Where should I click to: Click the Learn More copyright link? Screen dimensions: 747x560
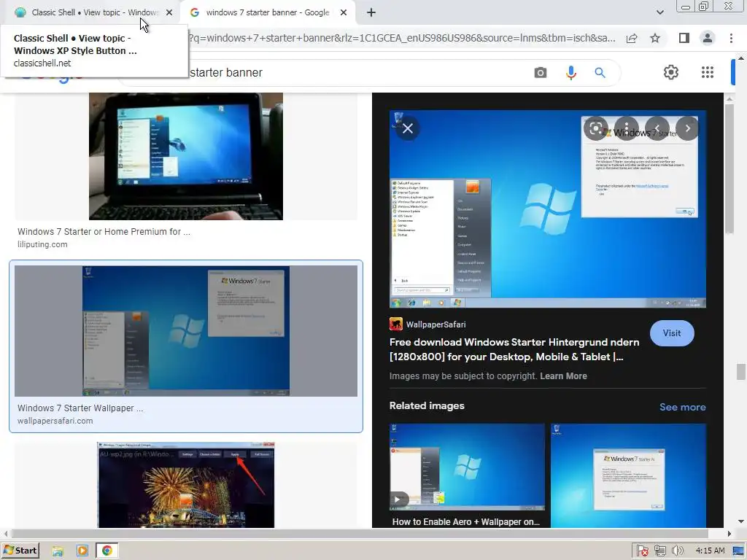(x=563, y=376)
